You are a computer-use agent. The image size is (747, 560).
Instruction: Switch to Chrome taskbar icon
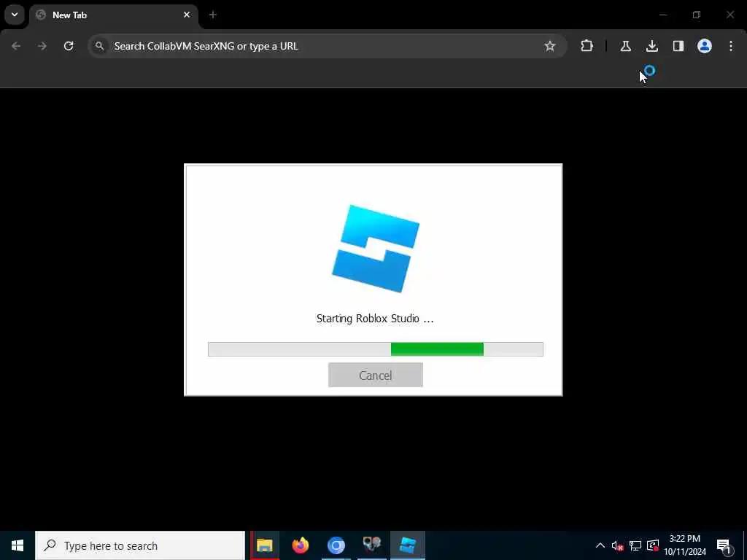coord(336,545)
